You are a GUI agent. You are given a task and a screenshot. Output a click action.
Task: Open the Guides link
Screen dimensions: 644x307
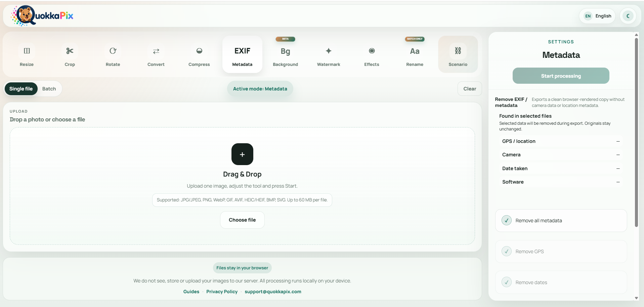(x=191, y=292)
